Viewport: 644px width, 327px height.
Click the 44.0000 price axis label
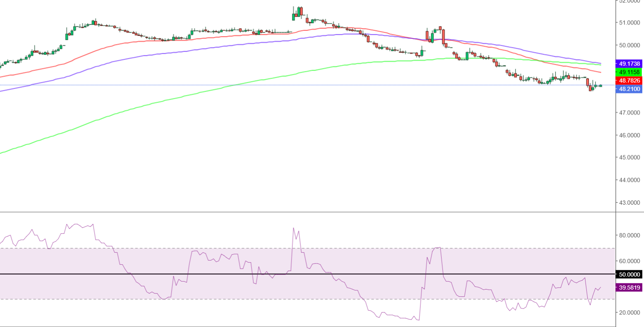pyautogui.click(x=630, y=180)
